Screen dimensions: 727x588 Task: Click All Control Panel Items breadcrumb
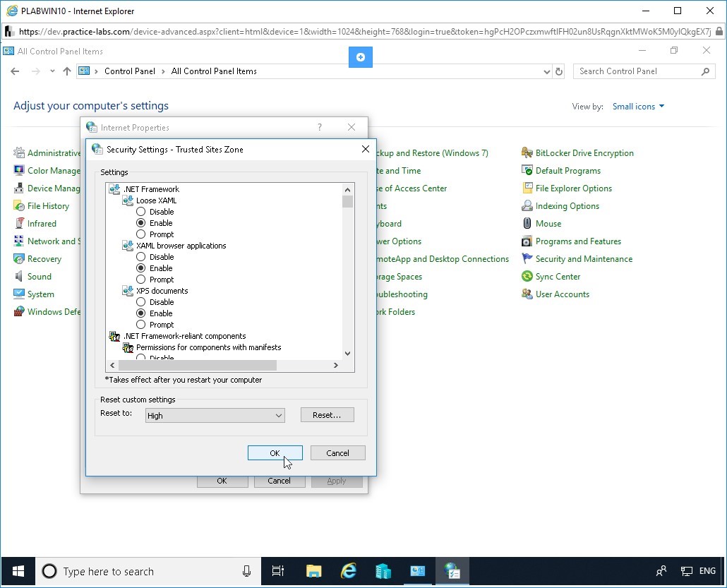pyautogui.click(x=214, y=71)
